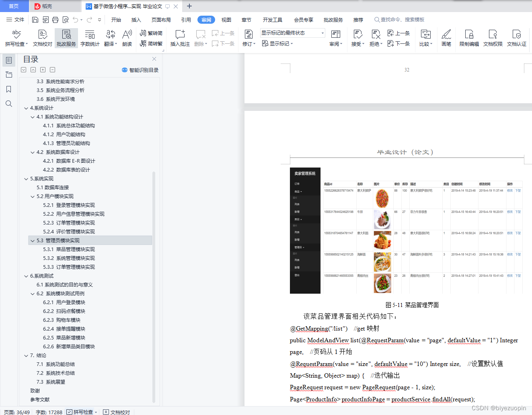This screenshot has height=415, width=532.
Task: Switch to the 引用 ribbon tab
Action: point(186,20)
